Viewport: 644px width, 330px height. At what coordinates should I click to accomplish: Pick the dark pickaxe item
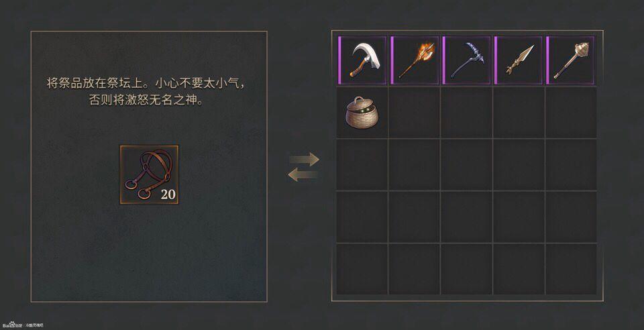coord(467,60)
